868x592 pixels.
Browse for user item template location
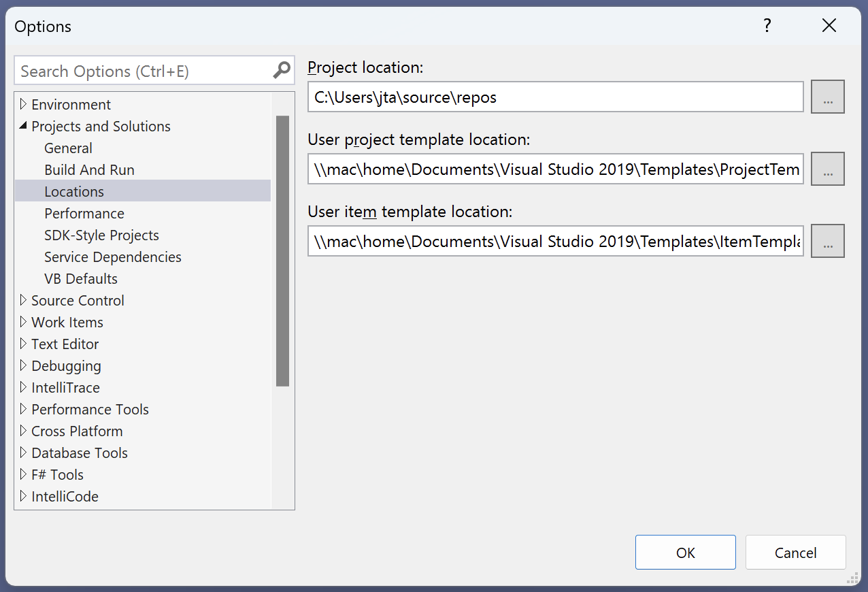(x=827, y=240)
